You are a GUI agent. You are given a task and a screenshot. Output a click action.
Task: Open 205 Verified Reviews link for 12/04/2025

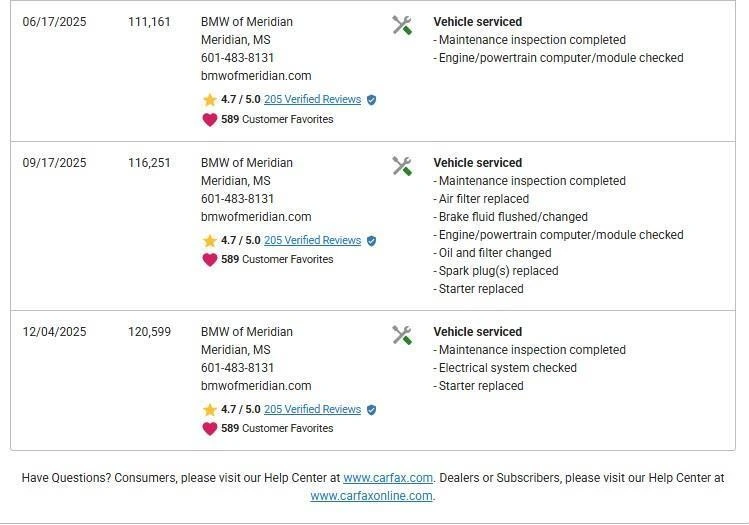(312, 410)
